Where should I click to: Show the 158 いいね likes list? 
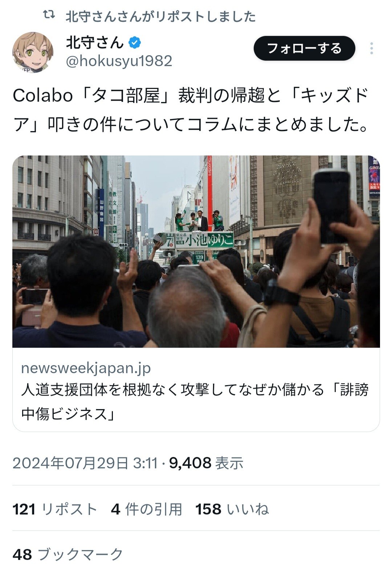[232, 509]
